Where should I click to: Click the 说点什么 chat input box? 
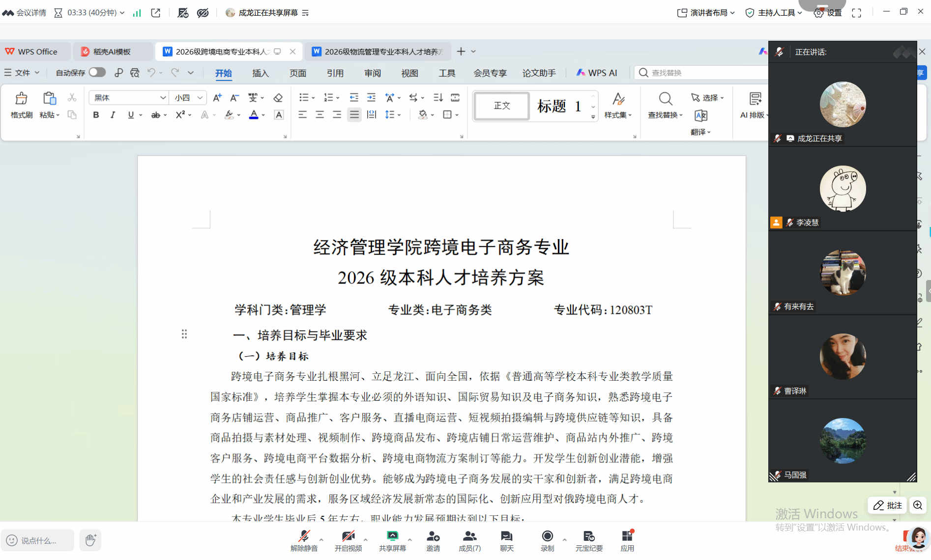coord(37,540)
